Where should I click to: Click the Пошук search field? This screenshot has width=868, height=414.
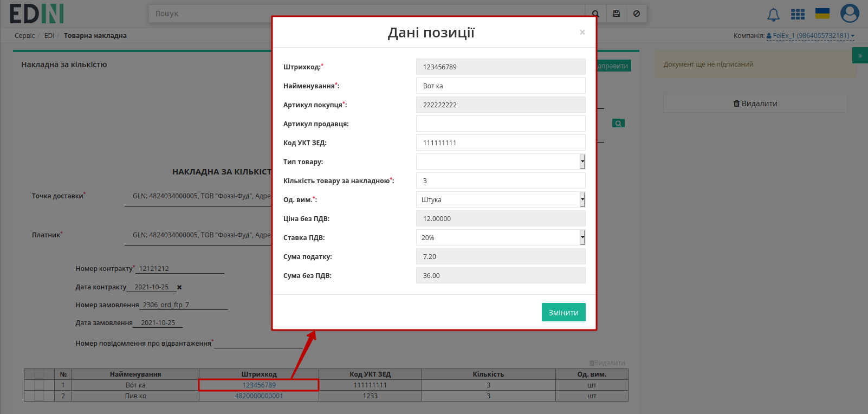pyautogui.click(x=367, y=14)
